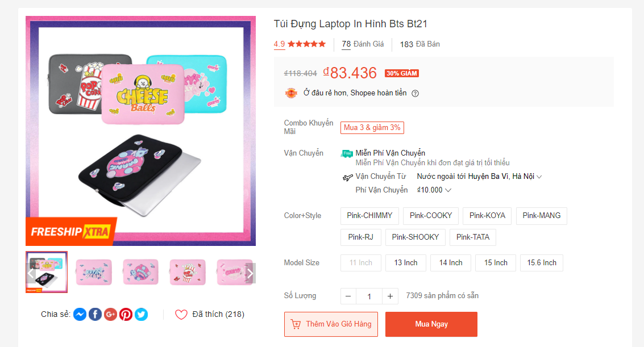This screenshot has width=644, height=347.
Task: Click the coin icon beside Ở đâu rẻ hơn
Action: coord(290,93)
